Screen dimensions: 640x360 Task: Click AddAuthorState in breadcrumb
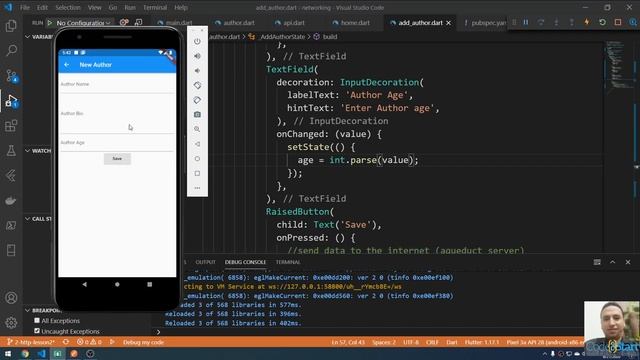click(282, 37)
